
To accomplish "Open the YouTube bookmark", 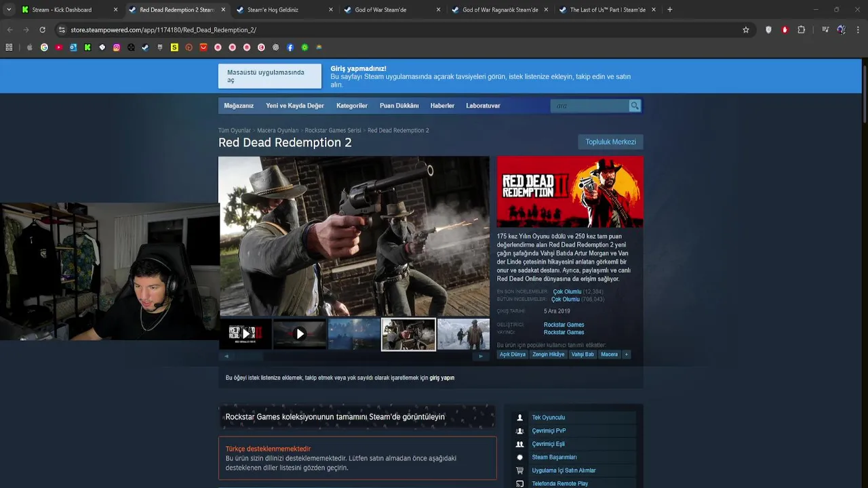I will (59, 47).
